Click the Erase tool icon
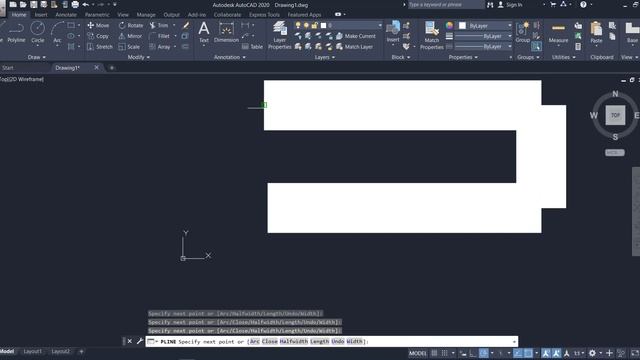Image resolution: width=640 pixels, height=360 pixels. click(x=186, y=25)
